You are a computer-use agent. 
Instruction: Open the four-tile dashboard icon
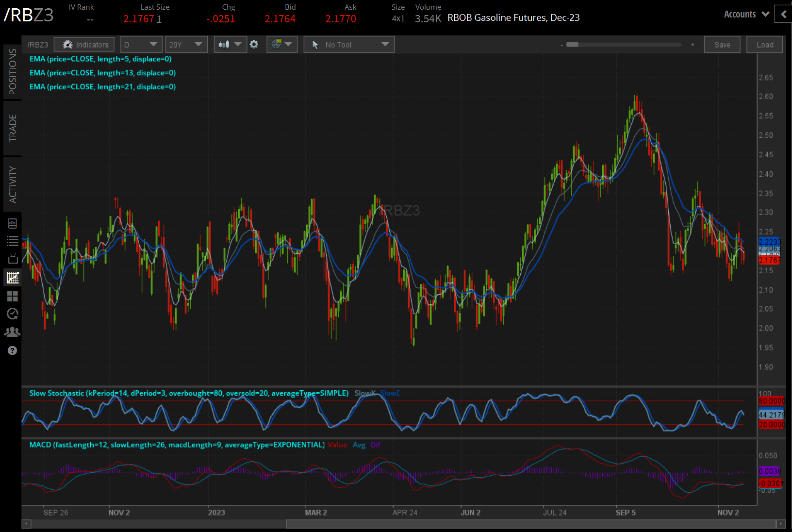pos(13,296)
